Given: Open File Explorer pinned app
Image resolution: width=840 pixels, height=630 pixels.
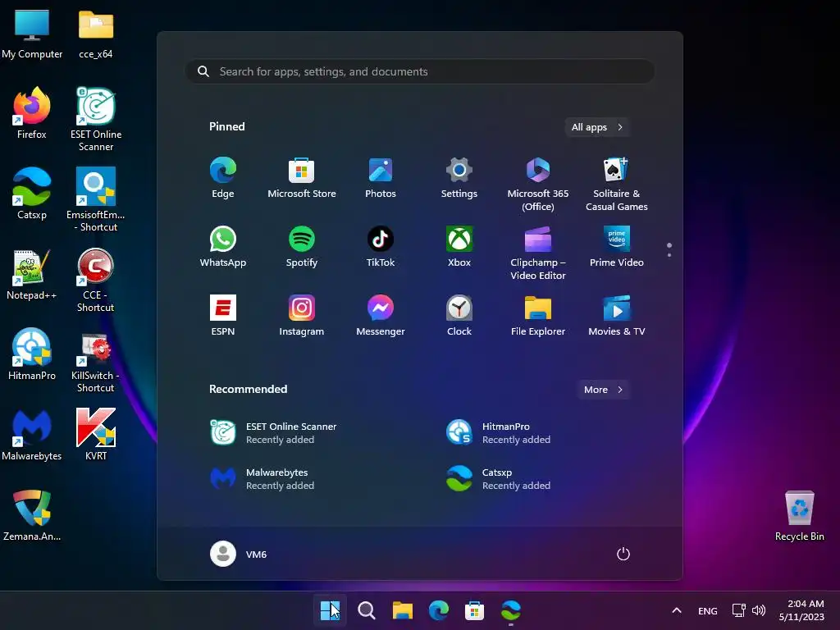Looking at the screenshot, I should (538, 316).
